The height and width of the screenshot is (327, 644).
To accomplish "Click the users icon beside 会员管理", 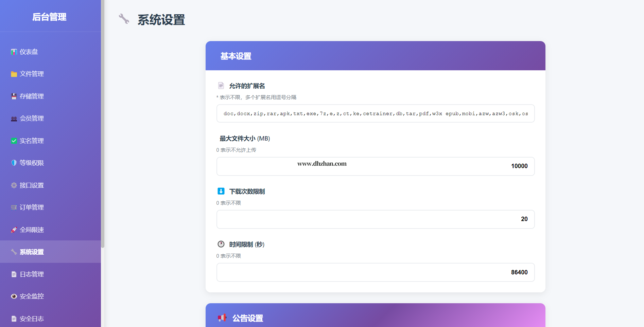I will tap(14, 119).
